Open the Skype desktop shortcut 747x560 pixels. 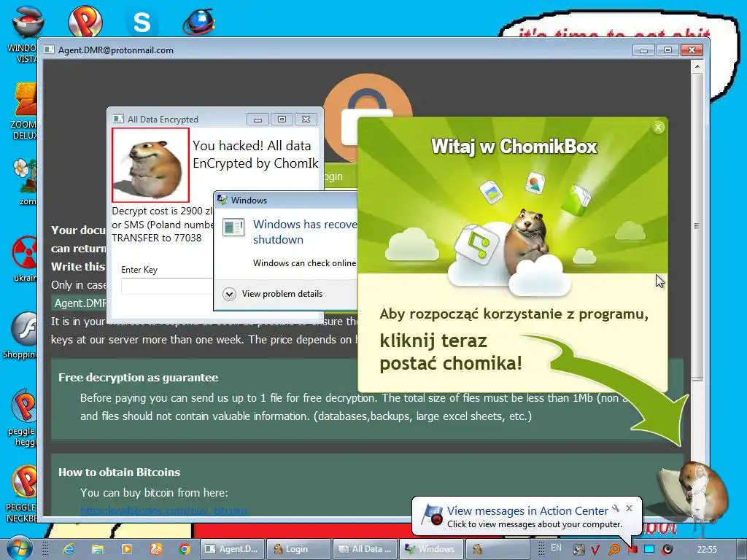coord(142,22)
